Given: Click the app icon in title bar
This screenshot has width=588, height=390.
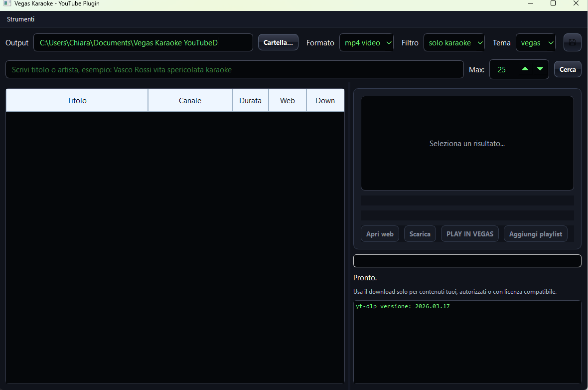Looking at the screenshot, I should tap(7, 3).
